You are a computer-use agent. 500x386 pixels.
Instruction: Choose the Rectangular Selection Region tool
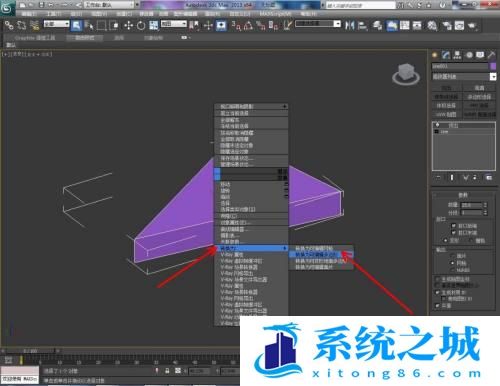(101, 25)
